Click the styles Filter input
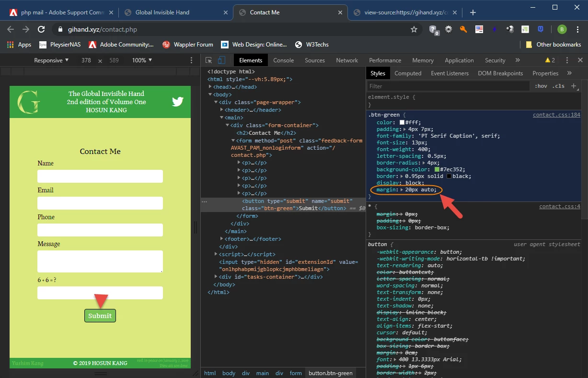The width and height of the screenshot is (588, 378). (x=449, y=86)
